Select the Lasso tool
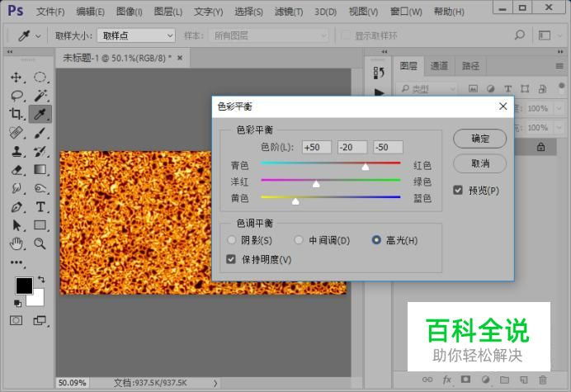The width and height of the screenshot is (571, 392). coord(17,96)
